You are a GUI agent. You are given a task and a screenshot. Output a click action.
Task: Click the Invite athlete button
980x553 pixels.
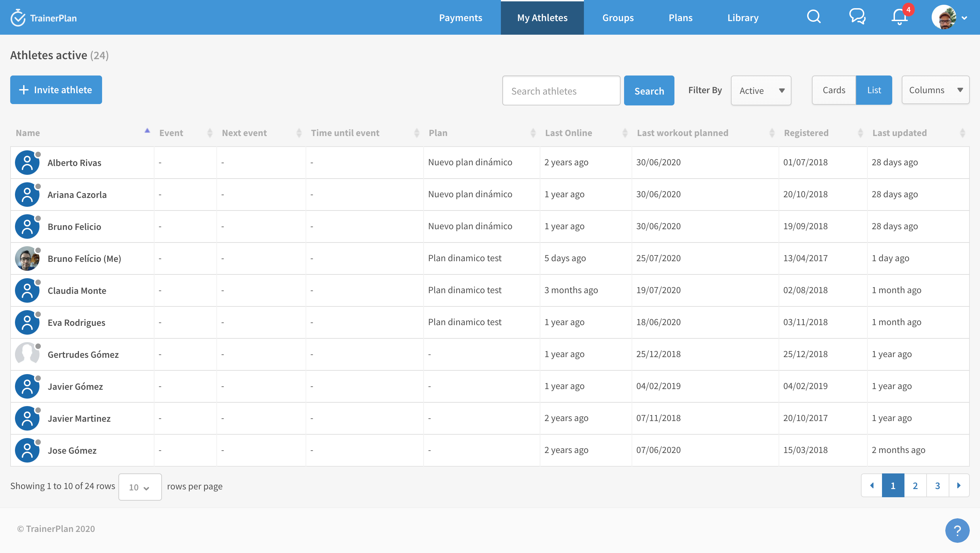56,90
